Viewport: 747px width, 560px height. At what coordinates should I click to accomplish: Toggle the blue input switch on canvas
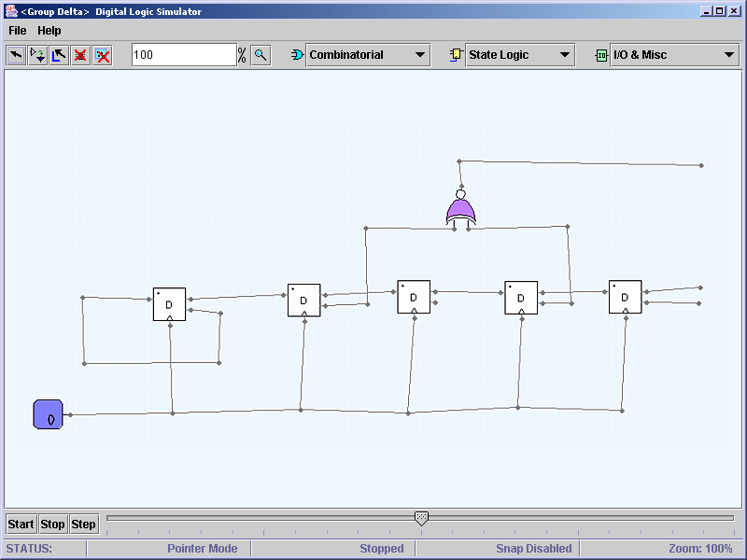[x=48, y=413]
